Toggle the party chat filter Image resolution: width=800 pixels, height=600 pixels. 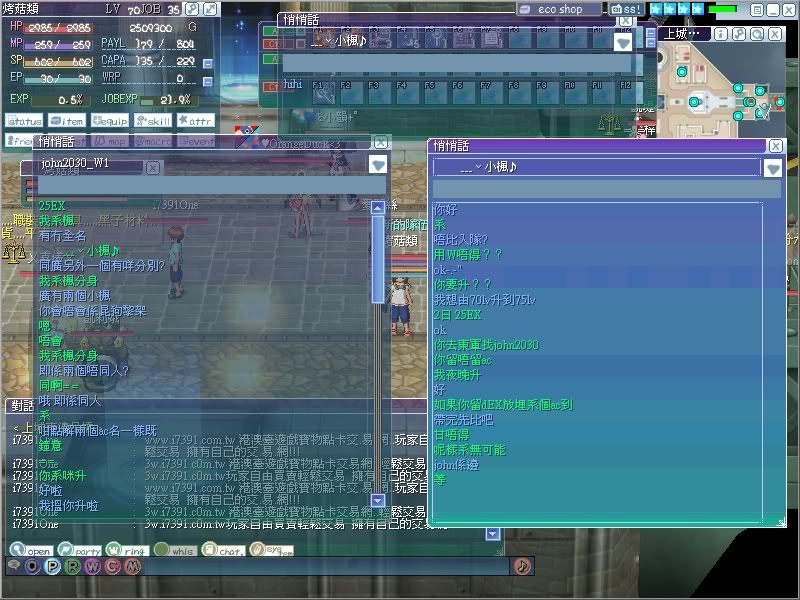(x=80, y=550)
